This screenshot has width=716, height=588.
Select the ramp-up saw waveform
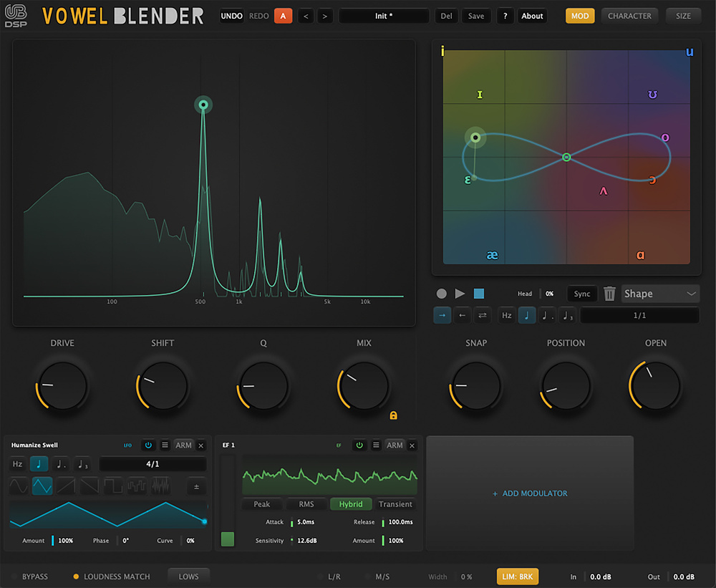[66, 486]
